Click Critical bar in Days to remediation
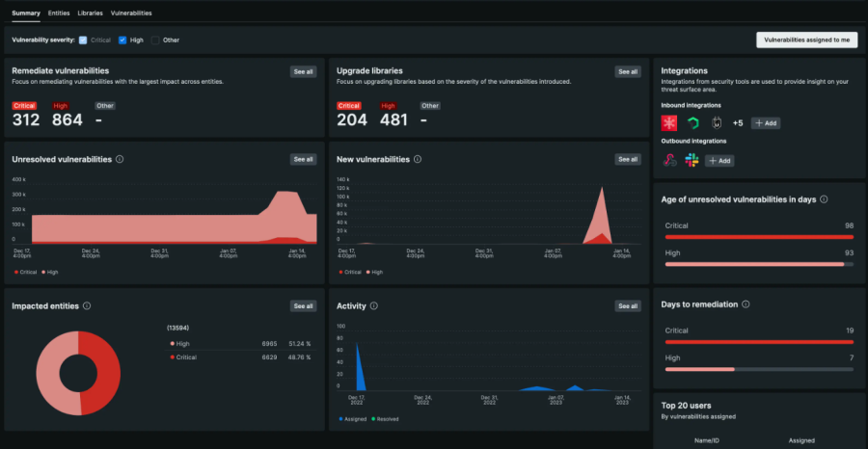Viewport: 868px width, 449px height. 759,342
